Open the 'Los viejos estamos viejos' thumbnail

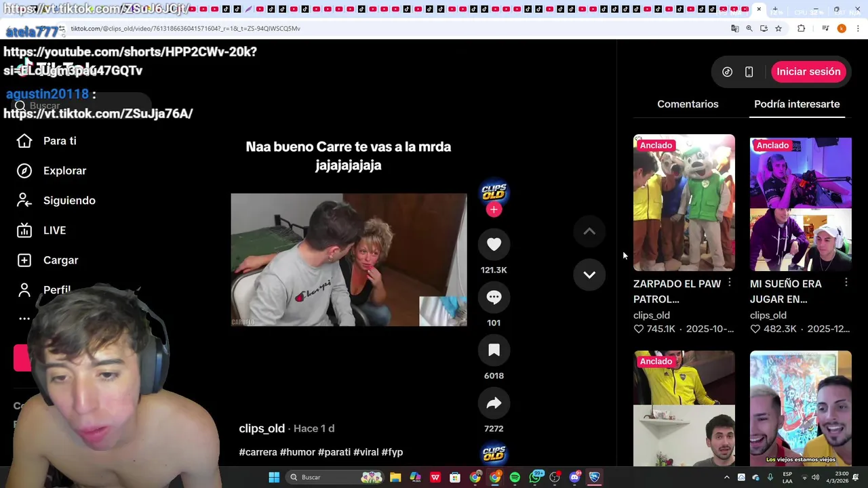point(801,408)
